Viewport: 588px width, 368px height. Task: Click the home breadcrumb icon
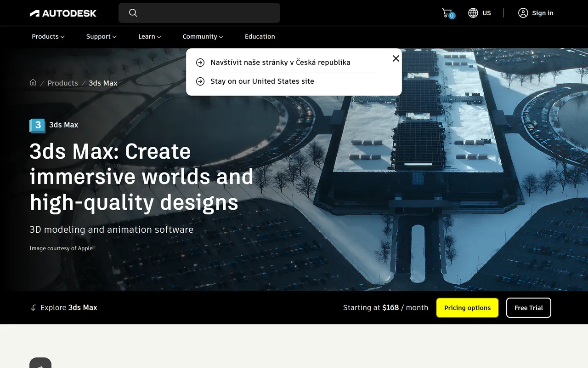[33, 82]
